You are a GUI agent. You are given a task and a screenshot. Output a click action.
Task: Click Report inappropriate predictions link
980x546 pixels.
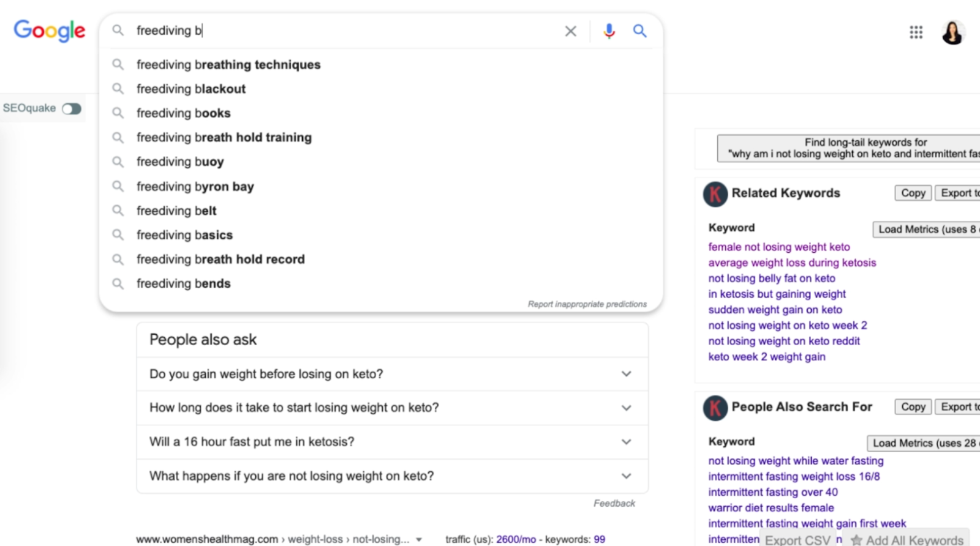click(587, 304)
